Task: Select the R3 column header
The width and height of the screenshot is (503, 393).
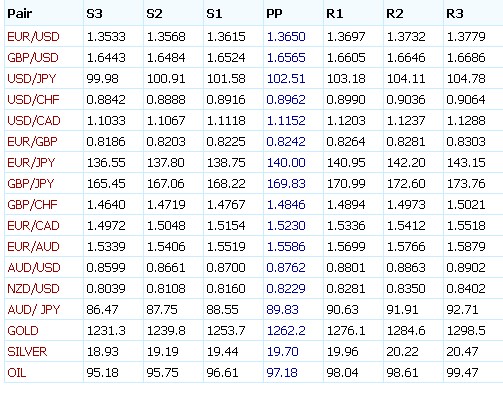Action: (455, 14)
